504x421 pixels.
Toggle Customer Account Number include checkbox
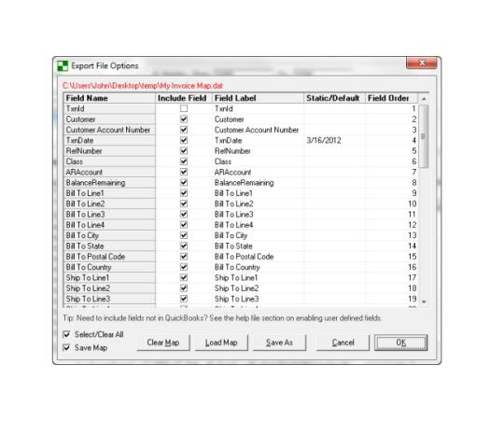tap(184, 130)
